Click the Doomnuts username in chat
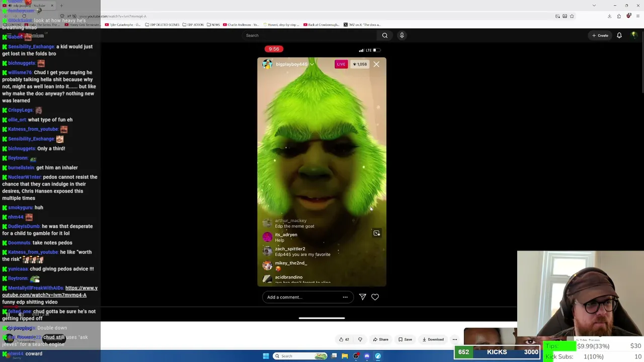 coord(19,243)
